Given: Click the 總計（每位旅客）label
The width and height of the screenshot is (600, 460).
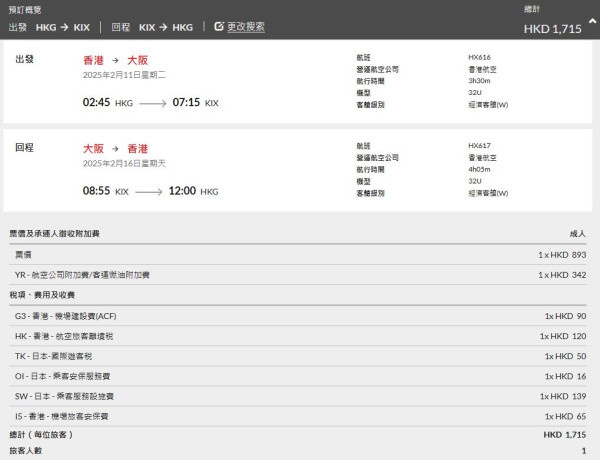Looking at the screenshot, I should 41,435.
